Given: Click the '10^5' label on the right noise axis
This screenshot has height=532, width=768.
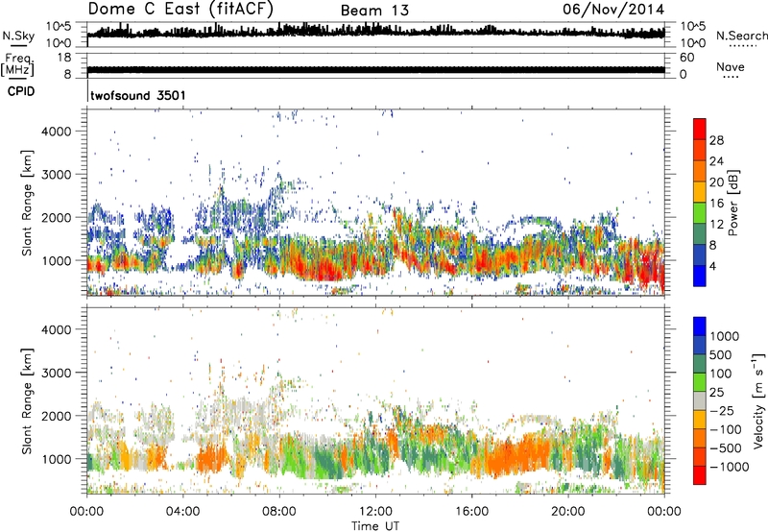Looking at the screenshot, I should [x=693, y=26].
